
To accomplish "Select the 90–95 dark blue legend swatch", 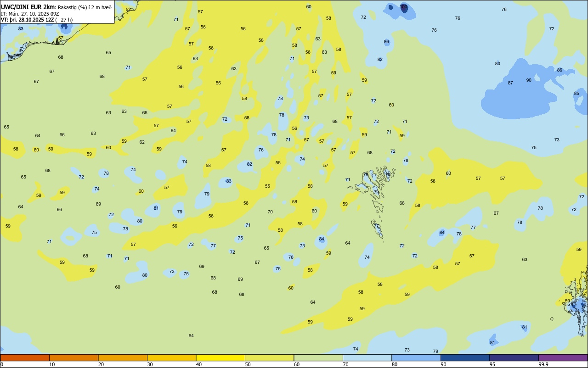I will tap(465, 357).
